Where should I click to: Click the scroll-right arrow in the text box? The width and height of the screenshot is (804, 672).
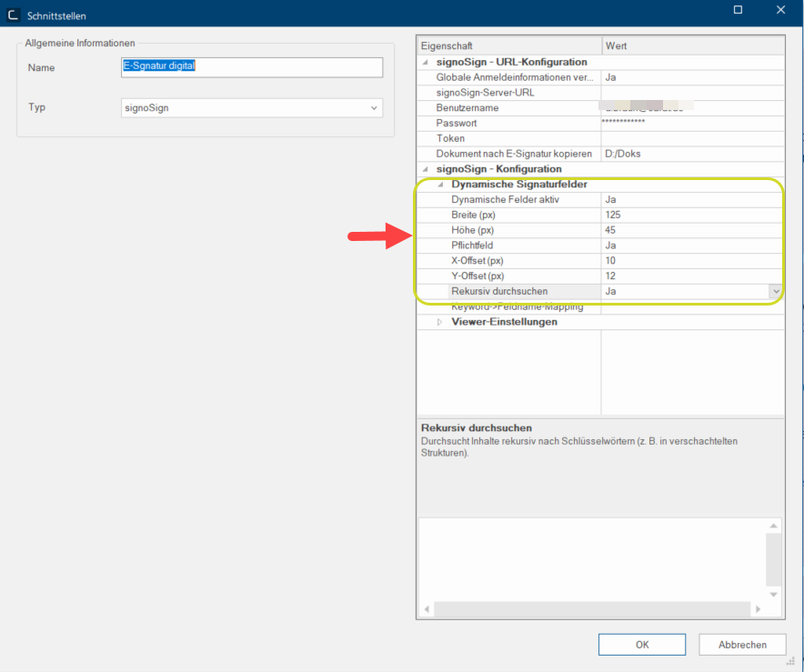click(x=759, y=608)
